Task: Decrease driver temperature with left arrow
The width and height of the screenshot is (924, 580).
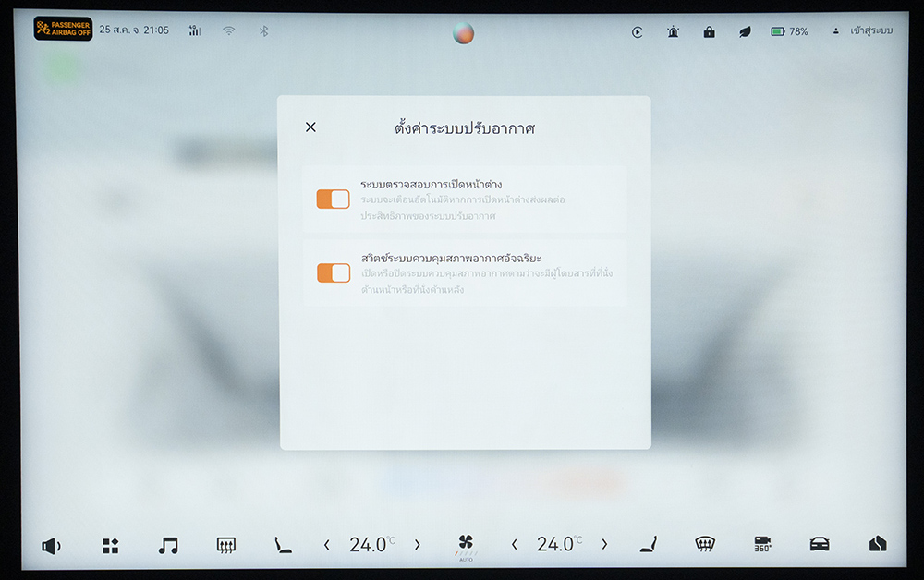Action: click(x=327, y=545)
